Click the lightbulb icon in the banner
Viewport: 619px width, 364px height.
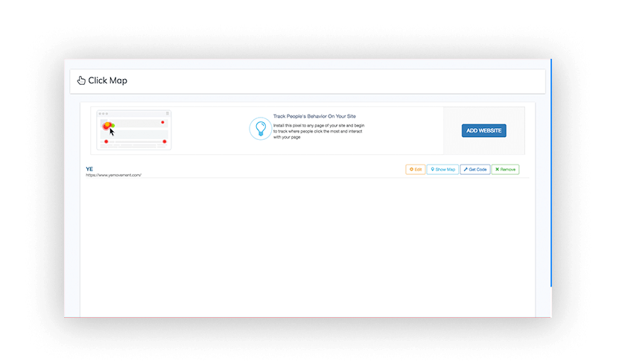(x=260, y=129)
